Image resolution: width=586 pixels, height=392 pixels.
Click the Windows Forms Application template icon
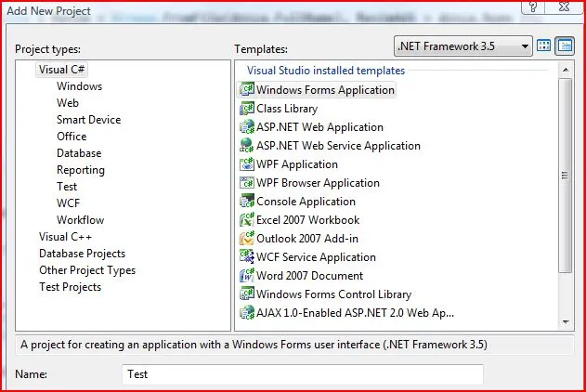click(247, 90)
